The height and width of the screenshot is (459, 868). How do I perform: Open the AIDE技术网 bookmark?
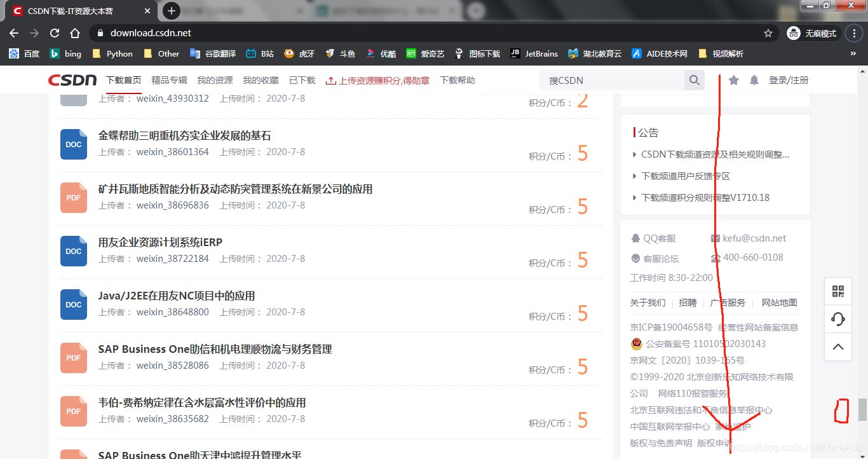(x=660, y=54)
